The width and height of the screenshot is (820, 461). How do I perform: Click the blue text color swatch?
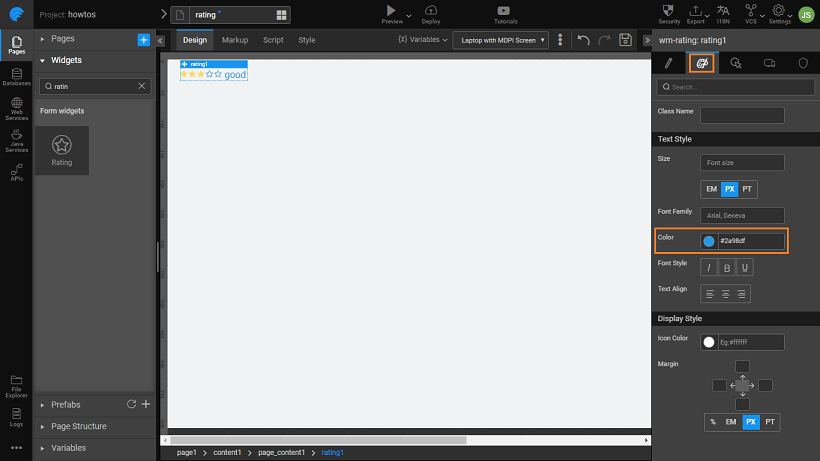(709, 241)
